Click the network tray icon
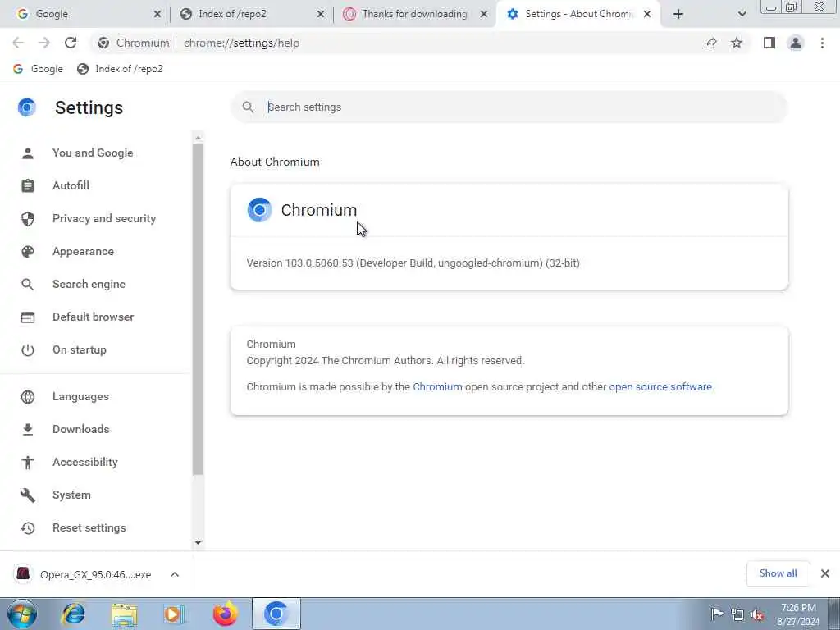Viewport: 840px width, 630px height. [x=737, y=614]
